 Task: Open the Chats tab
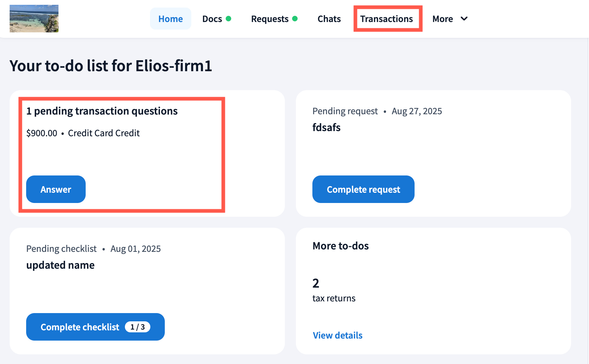point(329,19)
